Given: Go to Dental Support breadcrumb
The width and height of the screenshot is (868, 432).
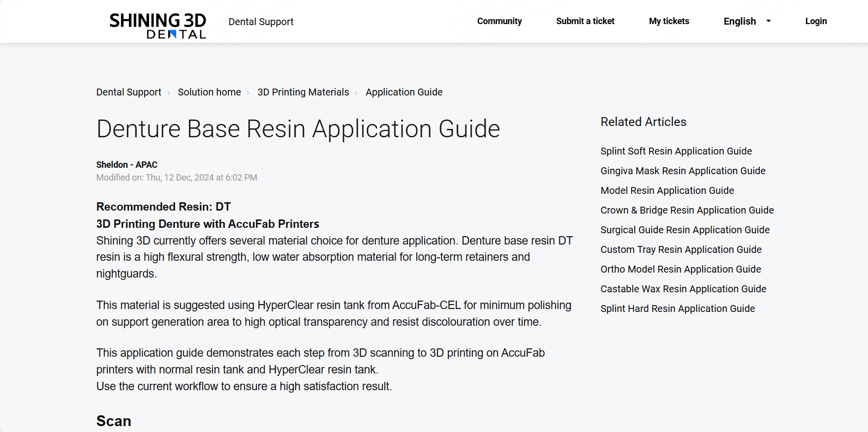Looking at the screenshot, I should pos(129,92).
